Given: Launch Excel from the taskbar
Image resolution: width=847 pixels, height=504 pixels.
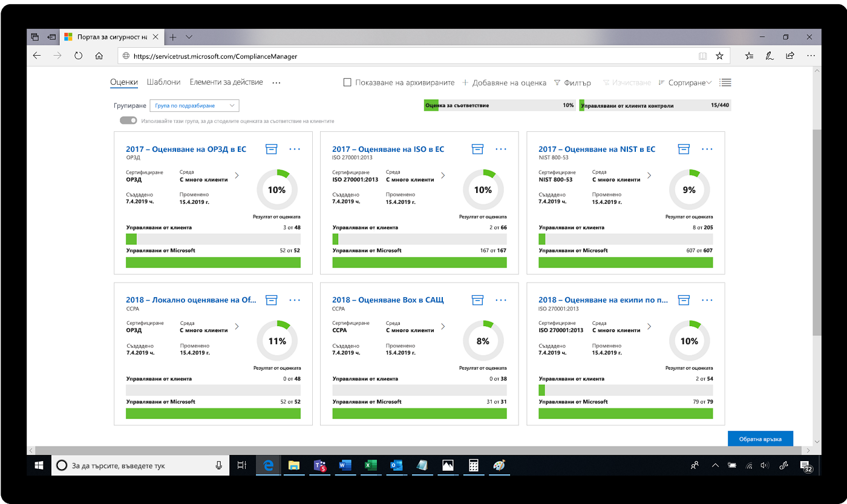Looking at the screenshot, I should click(x=370, y=465).
